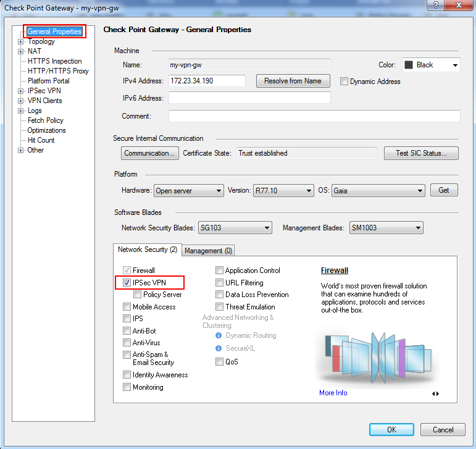
Task: Expand the Logs tree node
Action: tap(20, 111)
